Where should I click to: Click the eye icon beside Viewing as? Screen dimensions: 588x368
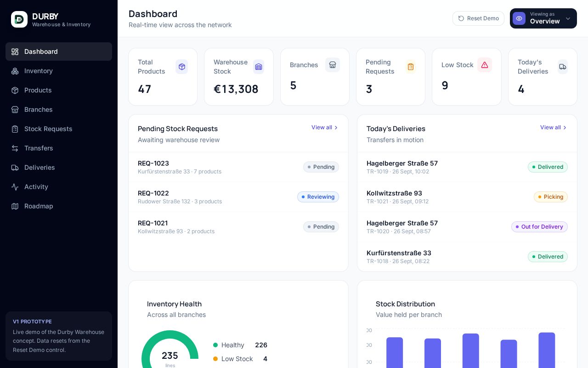[x=519, y=18]
